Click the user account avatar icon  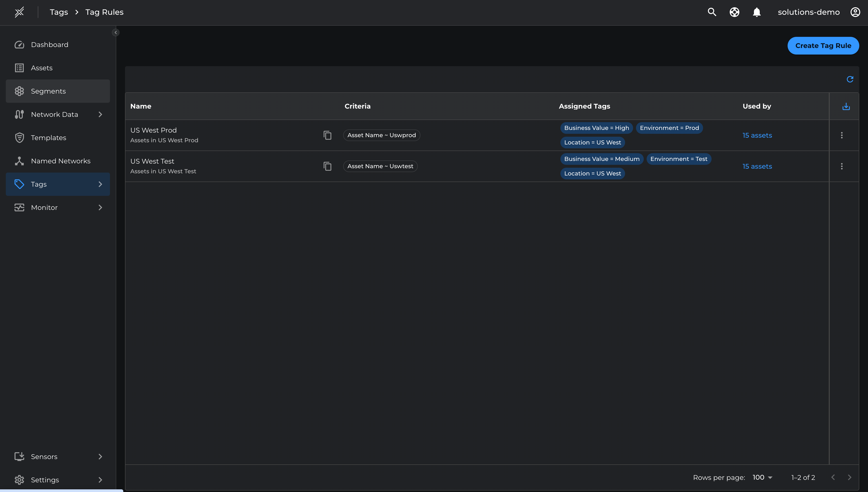pos(855,12)
